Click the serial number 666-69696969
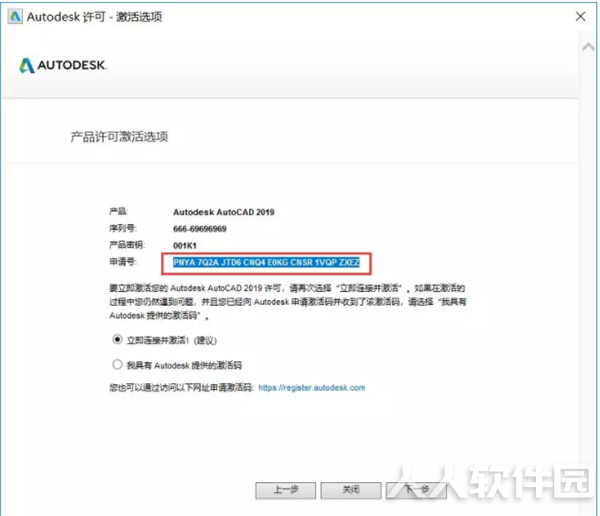 (x=200, y=229)
